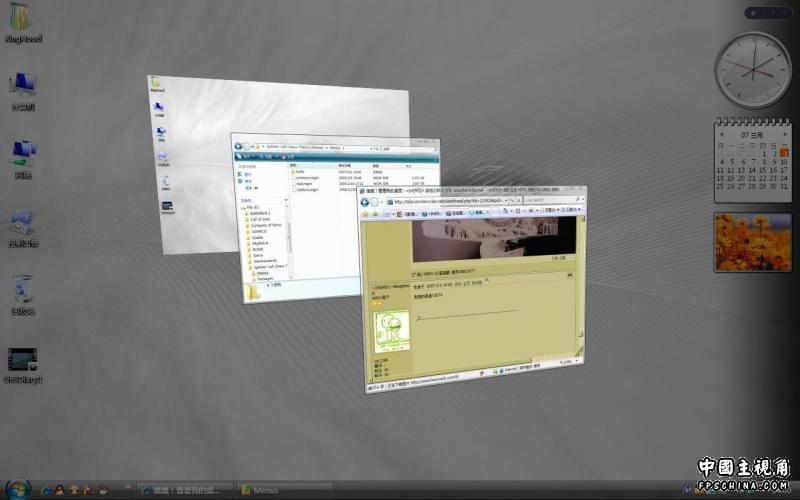
Task: Click the analog clock gadget
Action: [x=753, y=69]
